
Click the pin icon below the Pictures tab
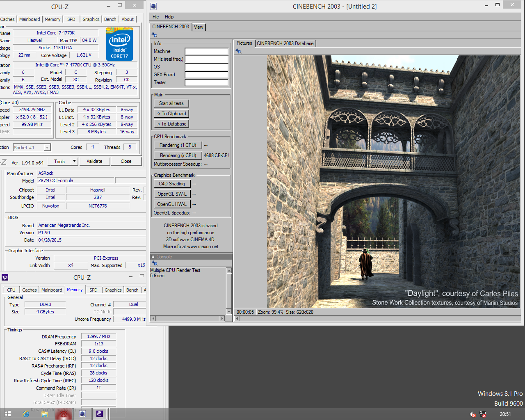coord(238,51)
